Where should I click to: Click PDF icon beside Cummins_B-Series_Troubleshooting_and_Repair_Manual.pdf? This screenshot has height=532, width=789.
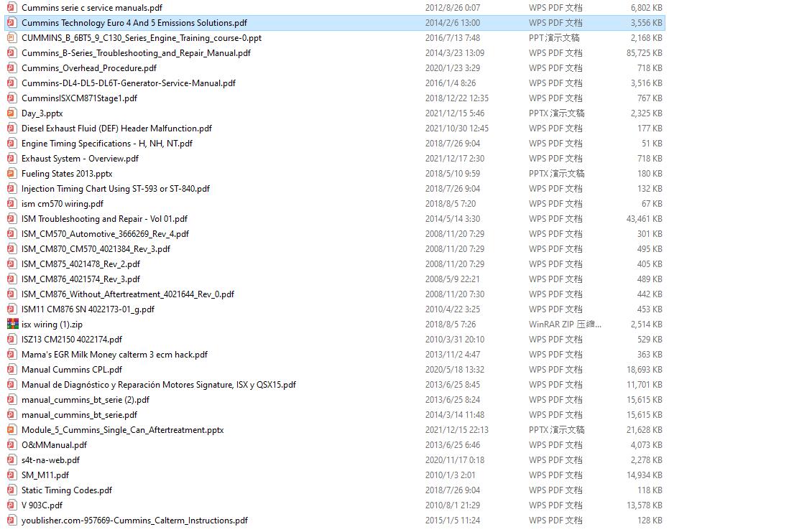coord(11,53)
